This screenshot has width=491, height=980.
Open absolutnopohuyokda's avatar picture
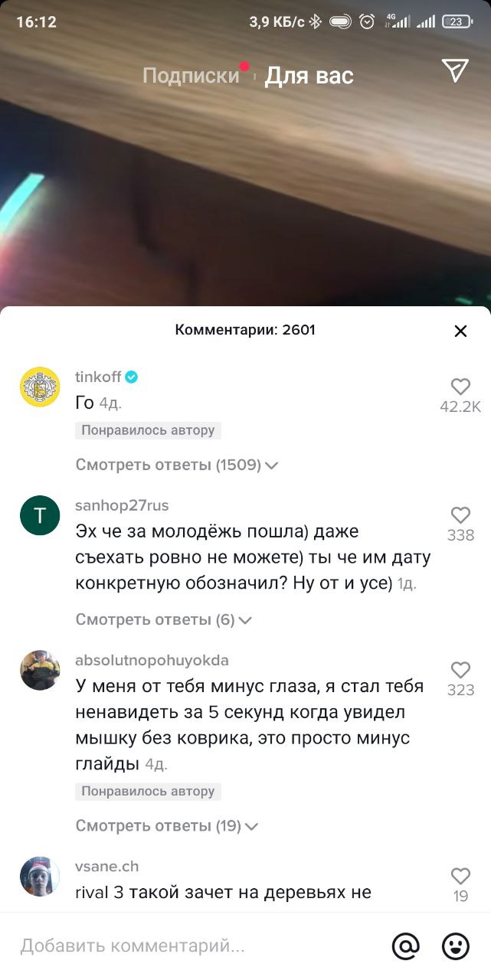pos(40,670)
